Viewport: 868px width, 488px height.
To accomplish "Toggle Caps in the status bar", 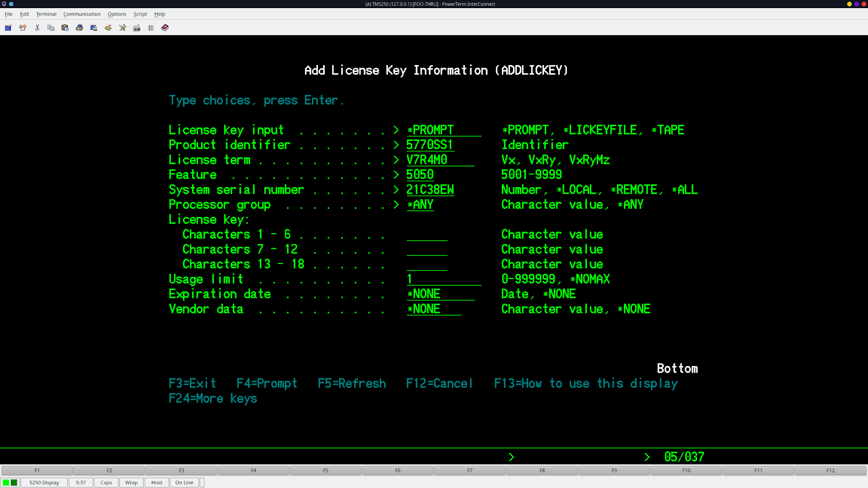I will (106, 482).
